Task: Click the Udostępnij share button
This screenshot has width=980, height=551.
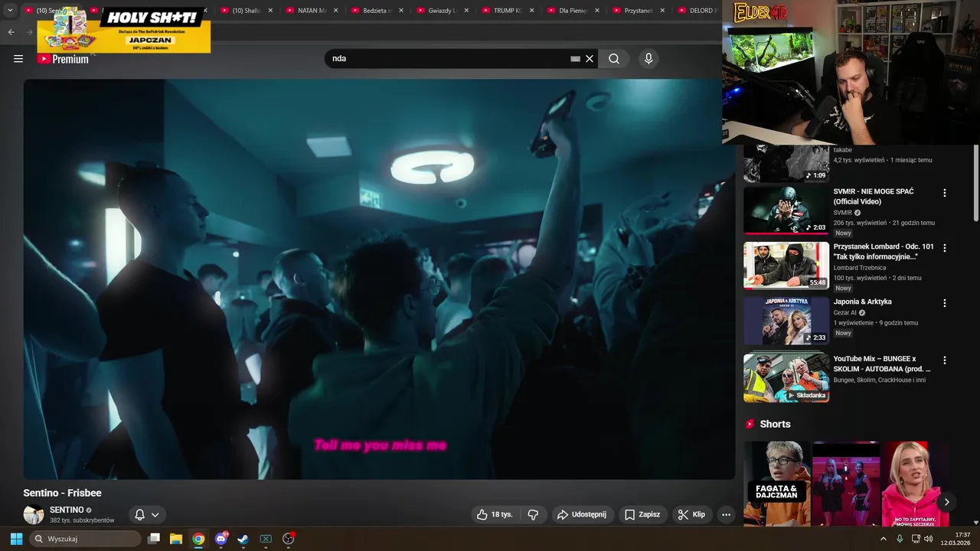Action: (582, 514)
